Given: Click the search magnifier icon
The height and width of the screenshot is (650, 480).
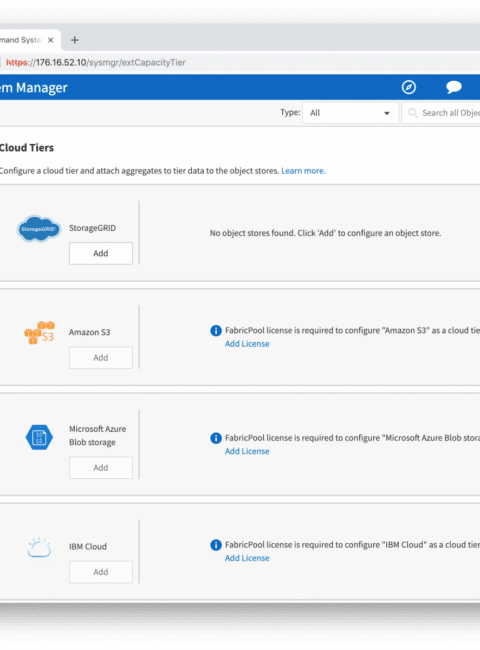Looking at the screenshot, I should coord(412,113).
